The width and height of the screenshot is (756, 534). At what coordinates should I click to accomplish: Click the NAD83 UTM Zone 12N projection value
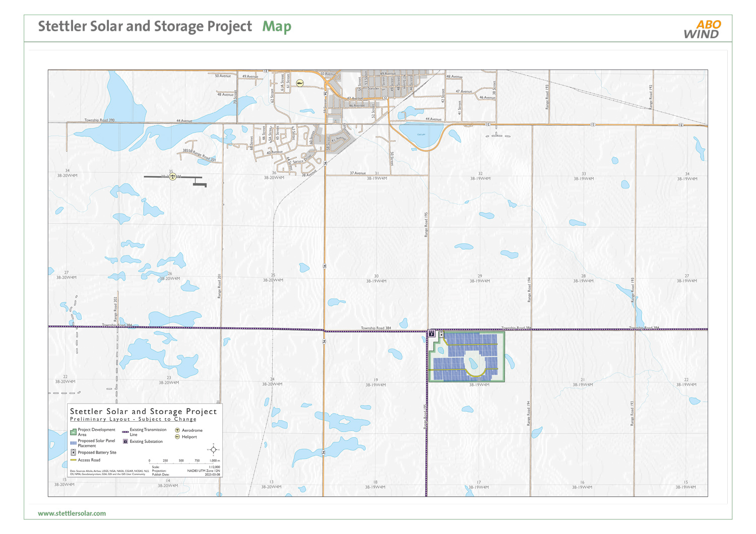click(204, 471)
